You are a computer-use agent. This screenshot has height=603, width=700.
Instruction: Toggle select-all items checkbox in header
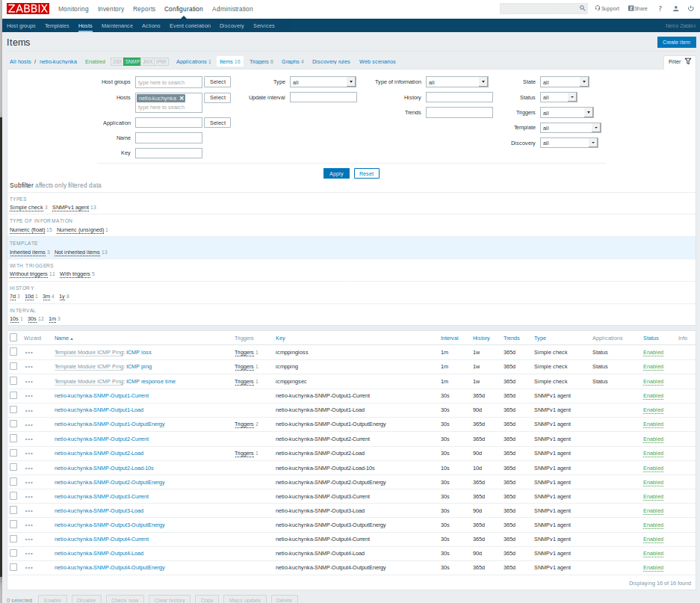click(x=13, y=338)
